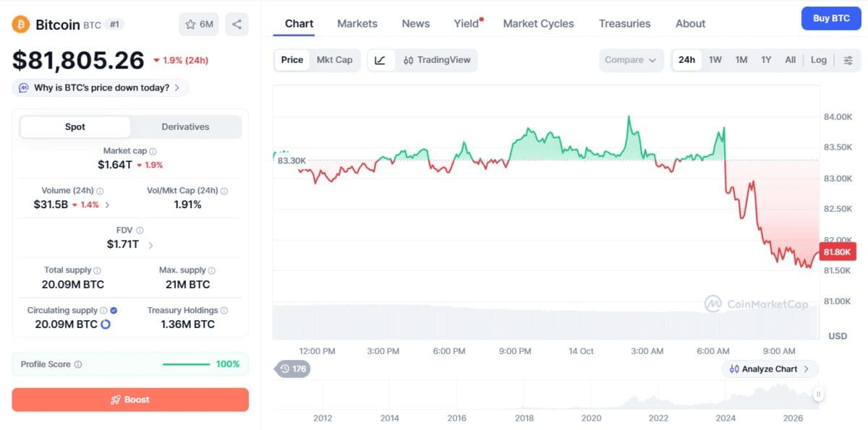This screenshot has width=868, height=430.
Task: Click the timeline range slider handle
Action: click(818, 395)
